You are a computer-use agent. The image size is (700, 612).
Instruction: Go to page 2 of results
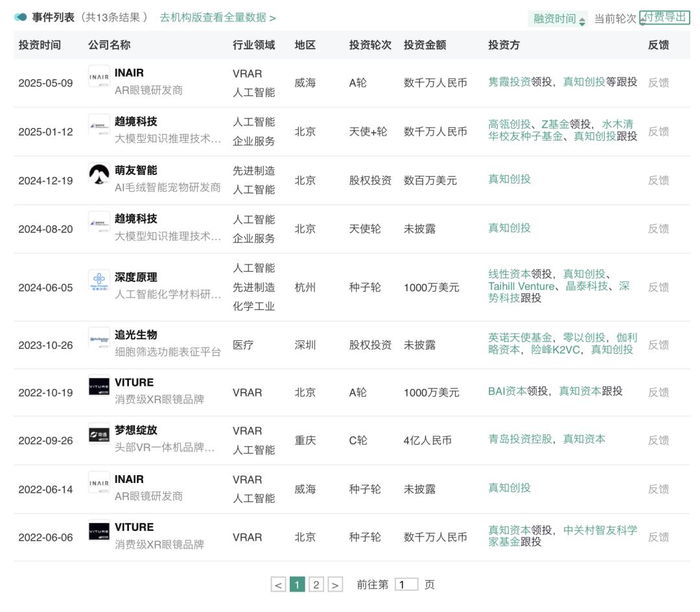coord(316,585)
